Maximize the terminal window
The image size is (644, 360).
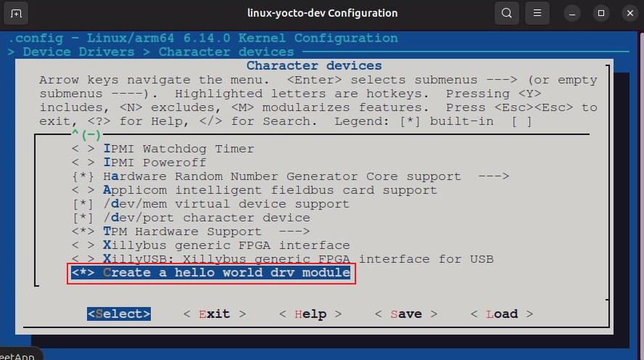601,14
